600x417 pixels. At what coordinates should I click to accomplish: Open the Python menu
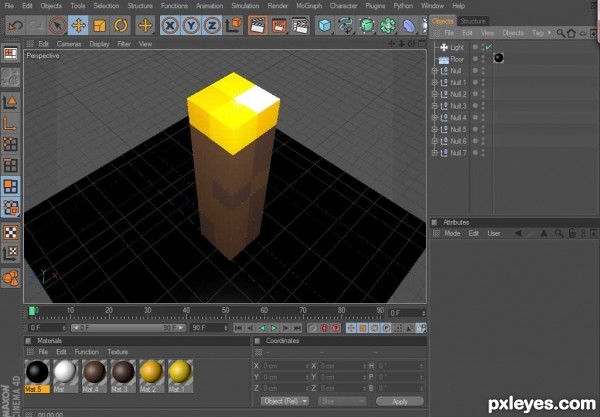pos(403,6)
